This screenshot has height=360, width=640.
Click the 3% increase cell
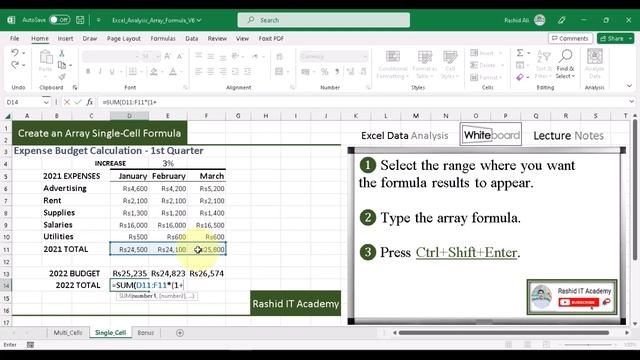168,163
